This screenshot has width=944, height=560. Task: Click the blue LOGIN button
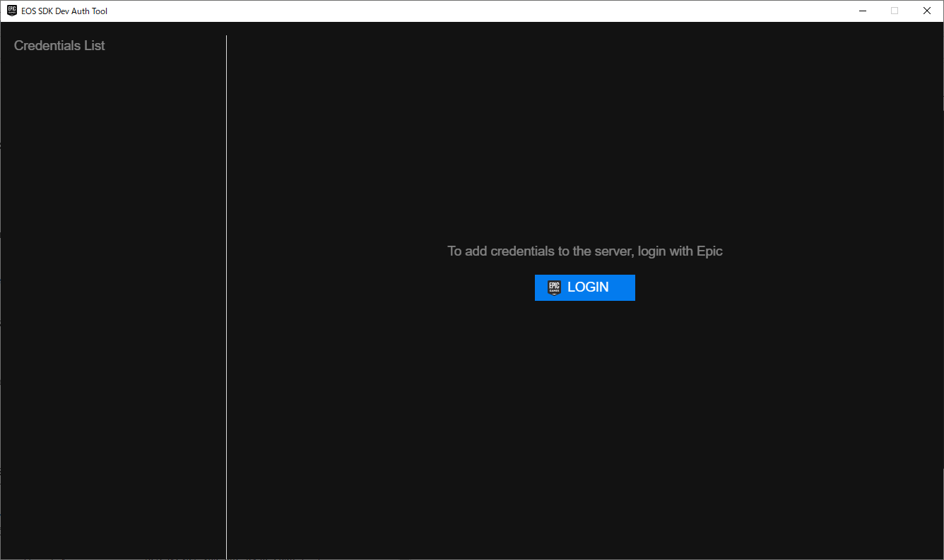click(x=584, y=287)
